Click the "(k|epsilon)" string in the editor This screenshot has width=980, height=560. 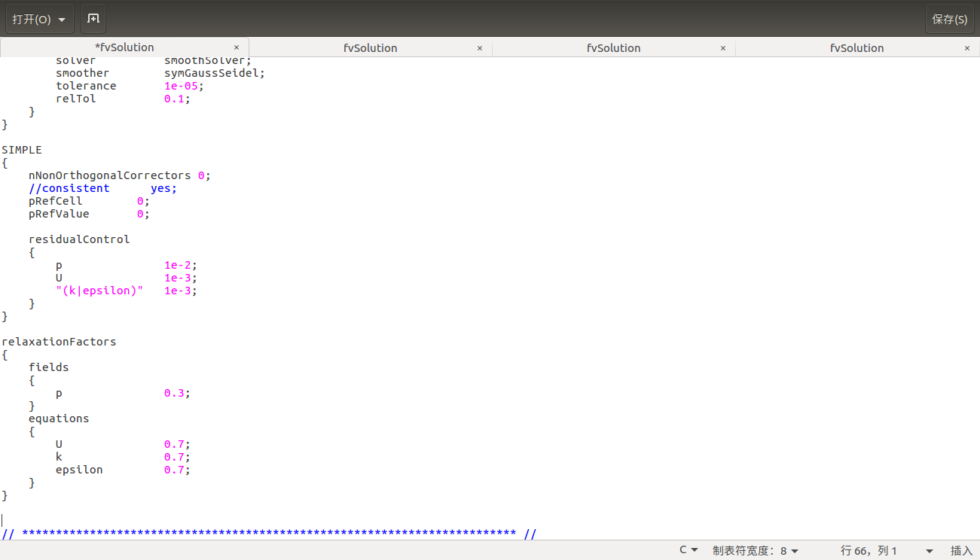click(x=99, y=291)
